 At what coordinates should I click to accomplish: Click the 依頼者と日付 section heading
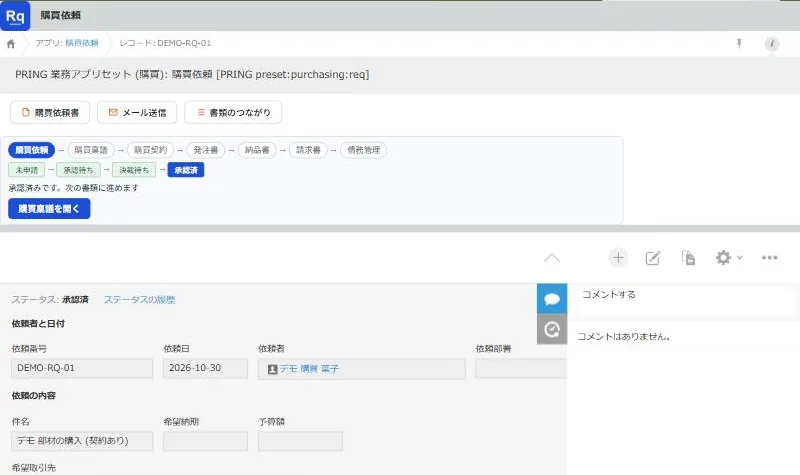tap(38, 323)
